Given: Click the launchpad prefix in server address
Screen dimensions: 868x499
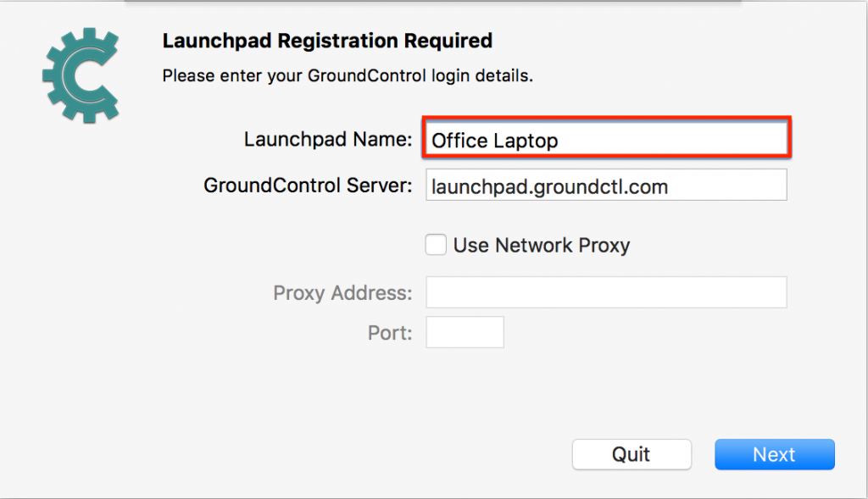Looking at the screenshot, I should [x=481, y=187].
